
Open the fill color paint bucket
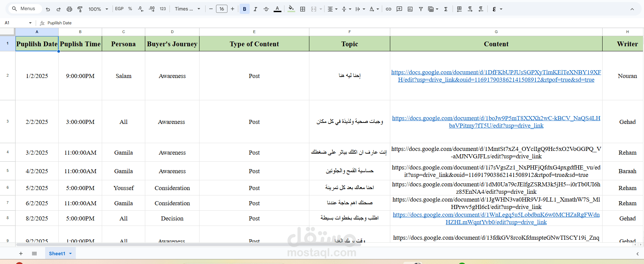click(x=292, y=9)
